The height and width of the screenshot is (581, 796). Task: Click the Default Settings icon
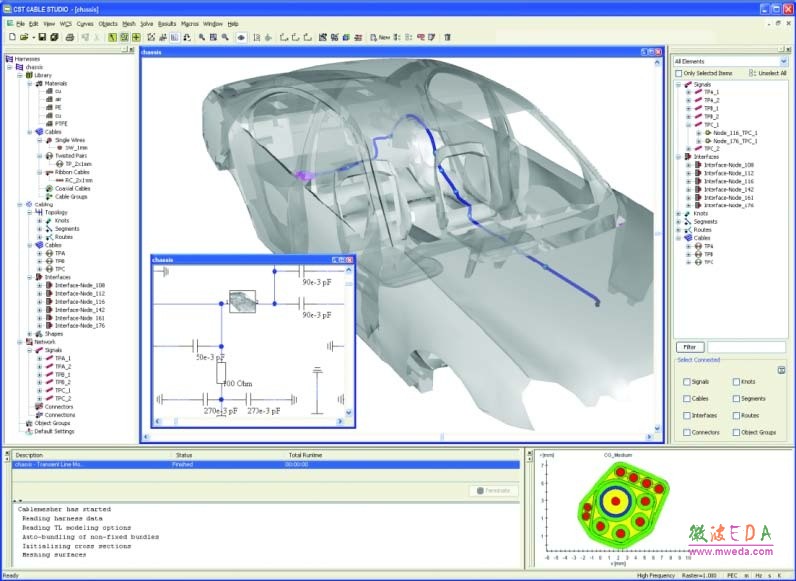(x=29, y=432)
